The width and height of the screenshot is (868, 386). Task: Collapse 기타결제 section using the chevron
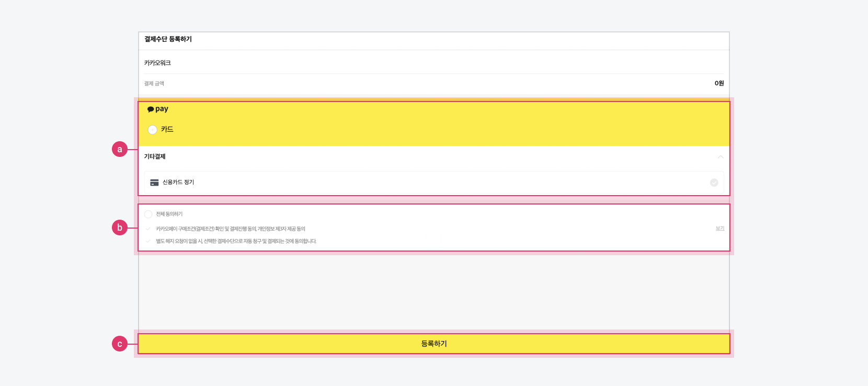tap(721, 157)
